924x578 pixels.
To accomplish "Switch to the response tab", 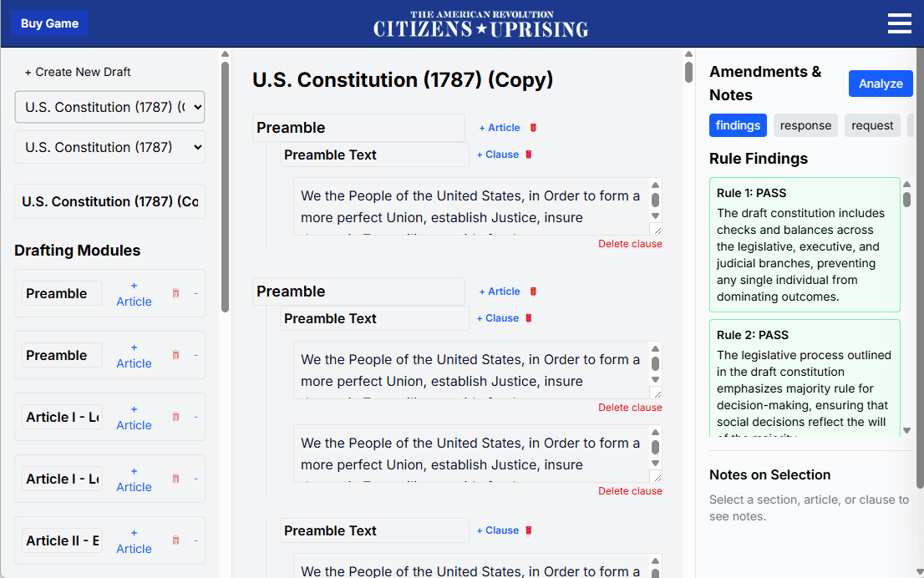I will point(805,125).
